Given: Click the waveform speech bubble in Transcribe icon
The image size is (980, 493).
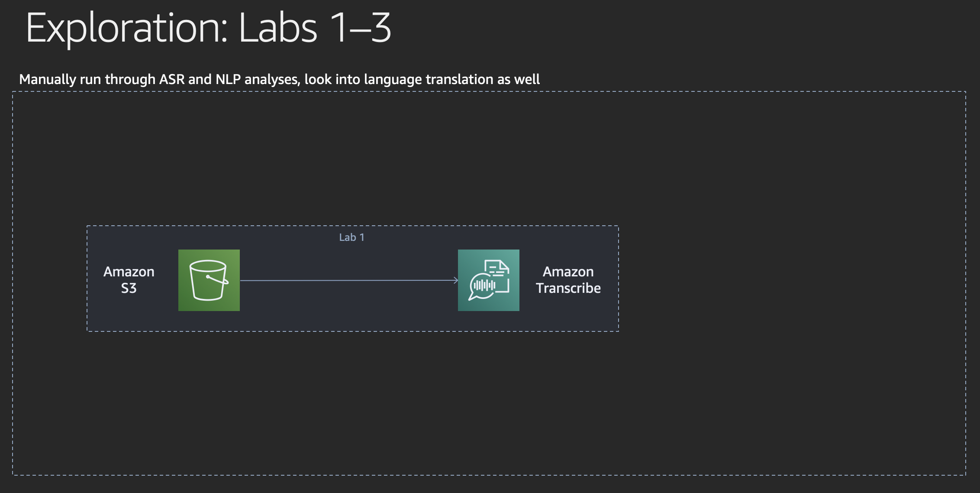Looking at the screenshot, I should 484,286.
